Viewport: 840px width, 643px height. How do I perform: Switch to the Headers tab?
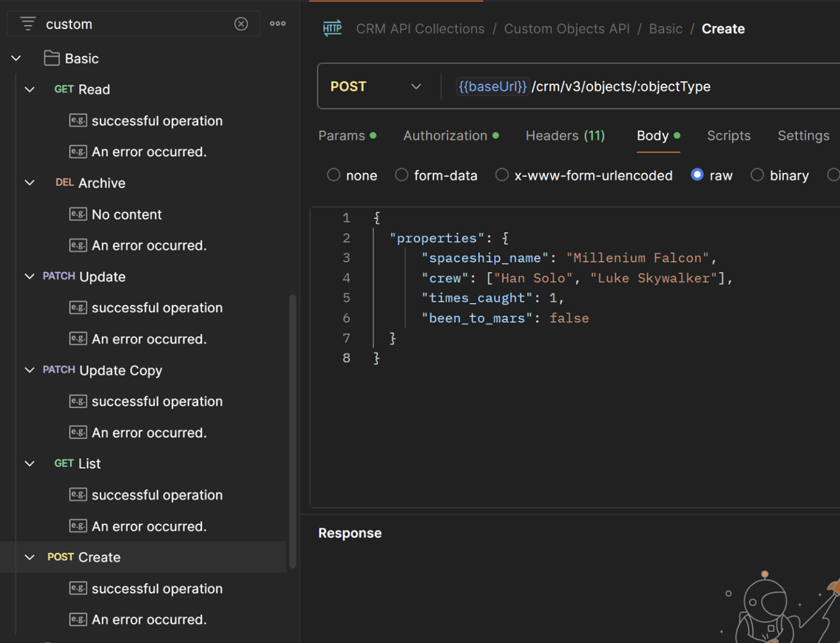[x=565, y=135]
